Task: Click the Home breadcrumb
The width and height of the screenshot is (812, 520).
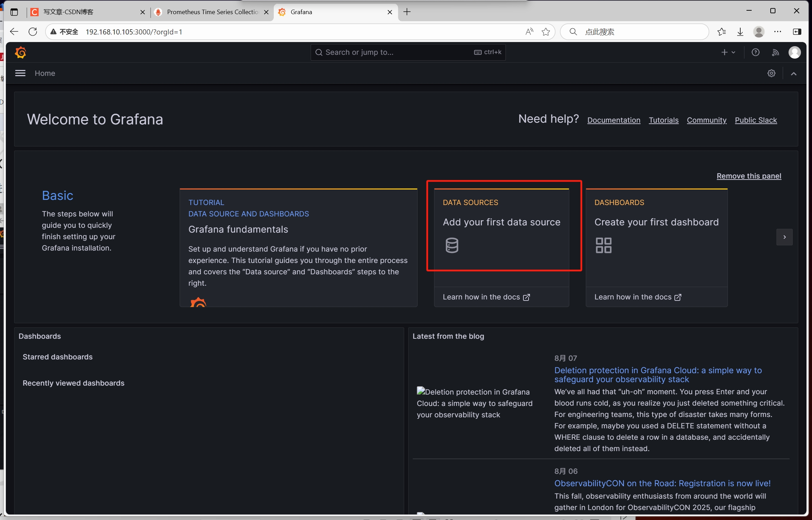Action: click(x=45, y=73)
